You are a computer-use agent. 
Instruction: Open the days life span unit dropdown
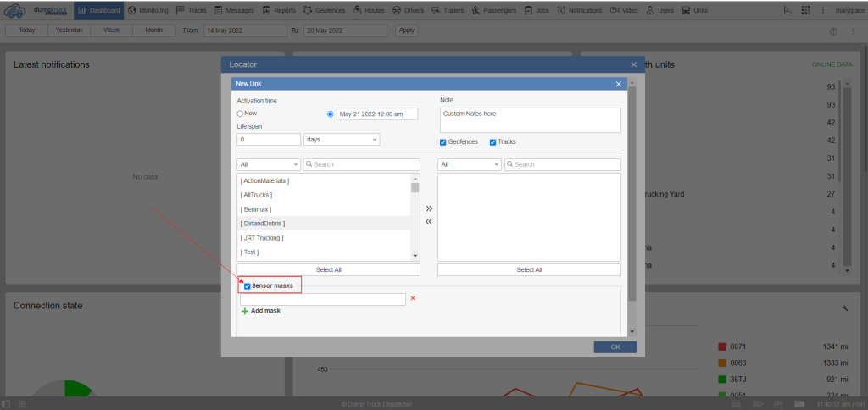tap(341, 139)
